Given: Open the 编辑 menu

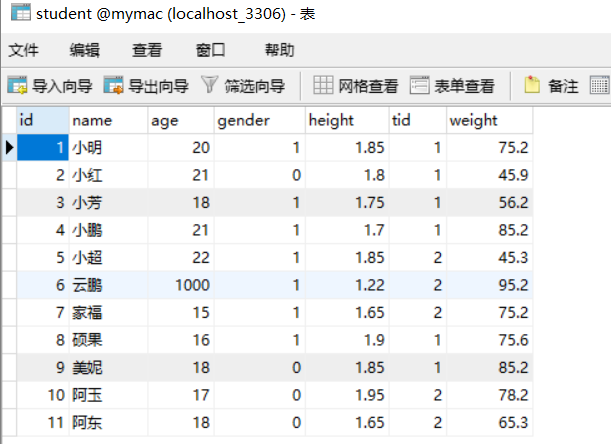Looking at the screenshot, I should point(85,50).
